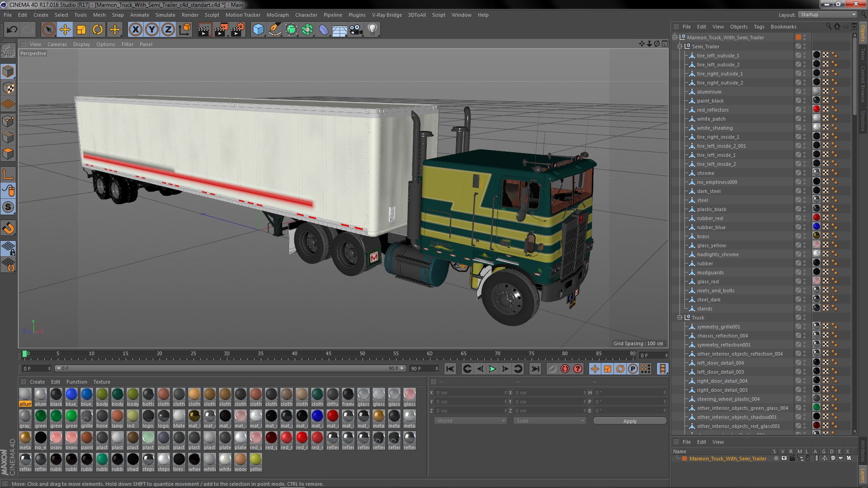Open the Objects side tab
Screen dimensions: 868x488
point(863,33)
